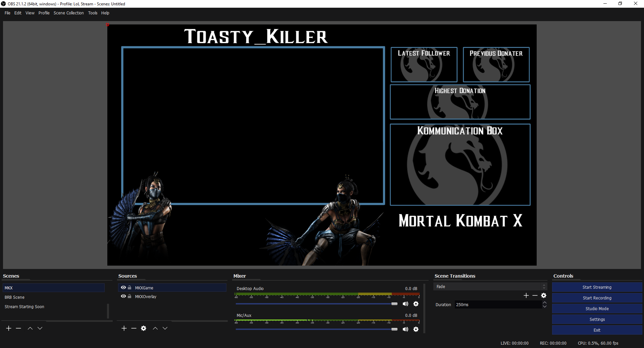644x348 pixels.
Task: Open transition properties gear icon
Action: click(x=544, y=295)
